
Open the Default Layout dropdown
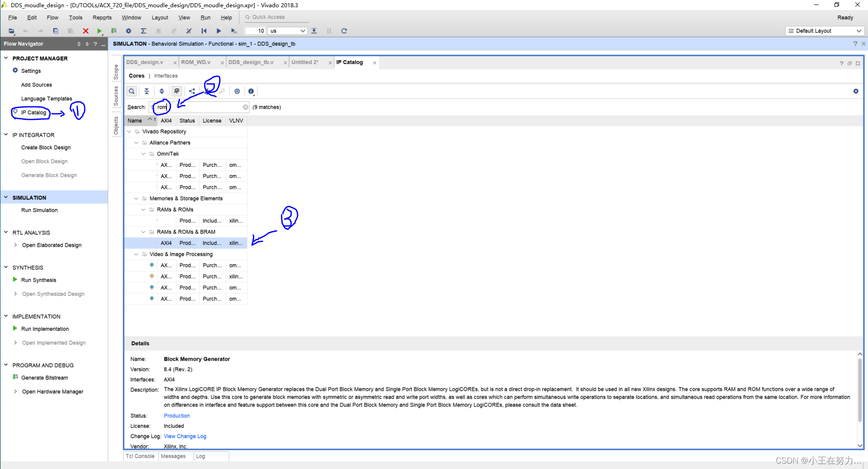click(x=825, y=31)
